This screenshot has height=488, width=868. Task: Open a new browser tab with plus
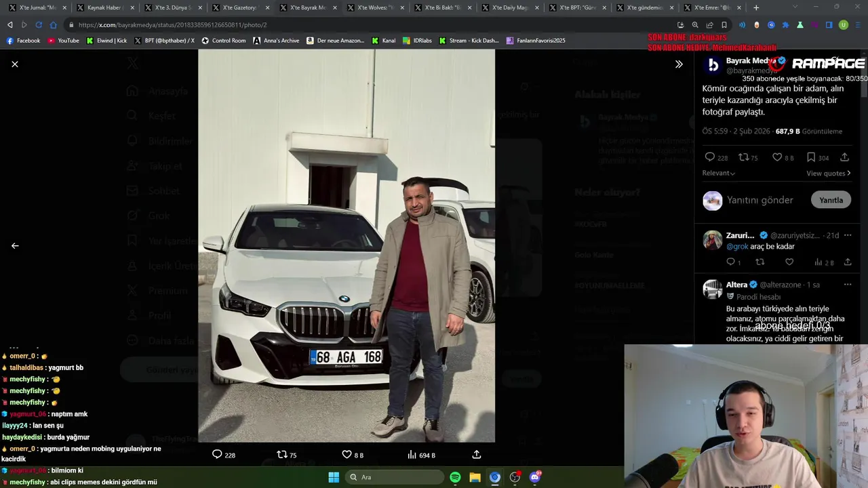tap(756, 7)
